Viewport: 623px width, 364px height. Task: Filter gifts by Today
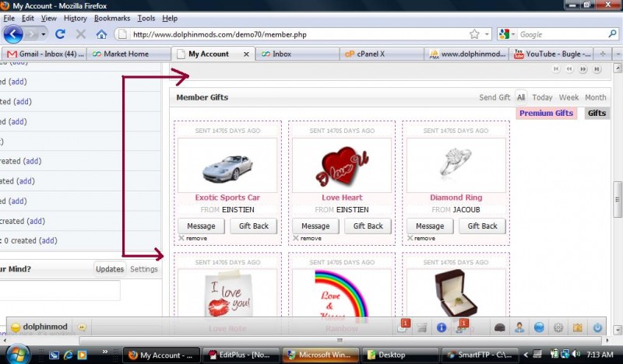pos(542,97)
